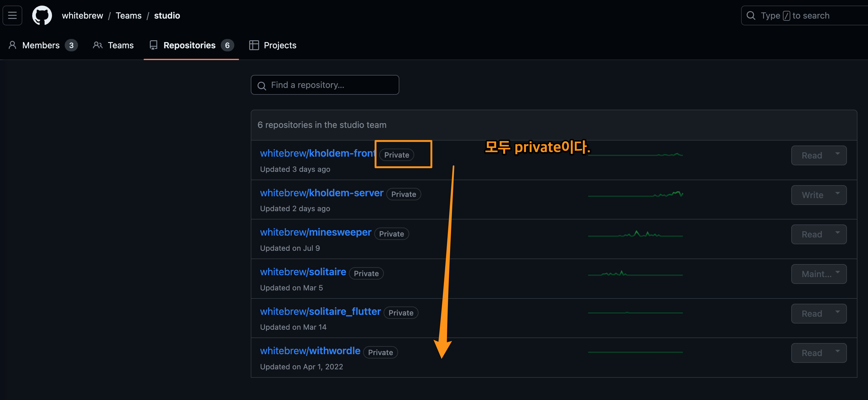Open Read permission dropdown for withwordle
The height and width of the screenshot is (400, 868).
[x=818, y=353]
